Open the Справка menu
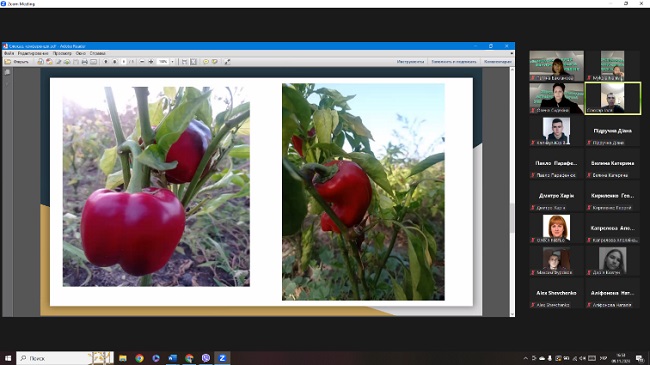This screenshot has height=365, width=650. [x=97, y=53]
